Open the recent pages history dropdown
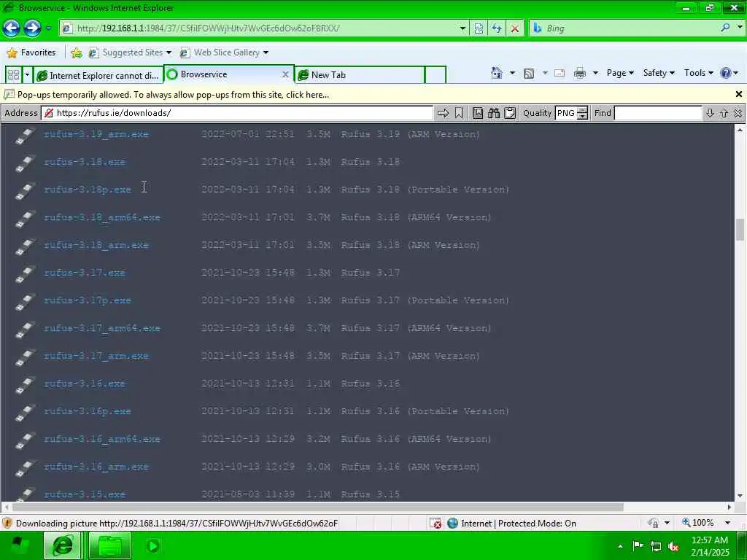The width and height of the screenshot is (747, 560). (x=48, y=28)
